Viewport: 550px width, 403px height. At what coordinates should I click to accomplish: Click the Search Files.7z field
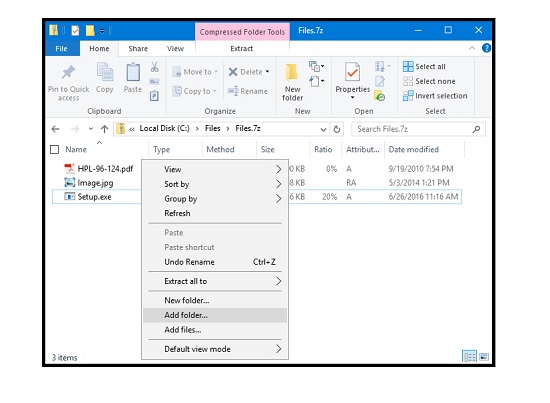(418, 129)
